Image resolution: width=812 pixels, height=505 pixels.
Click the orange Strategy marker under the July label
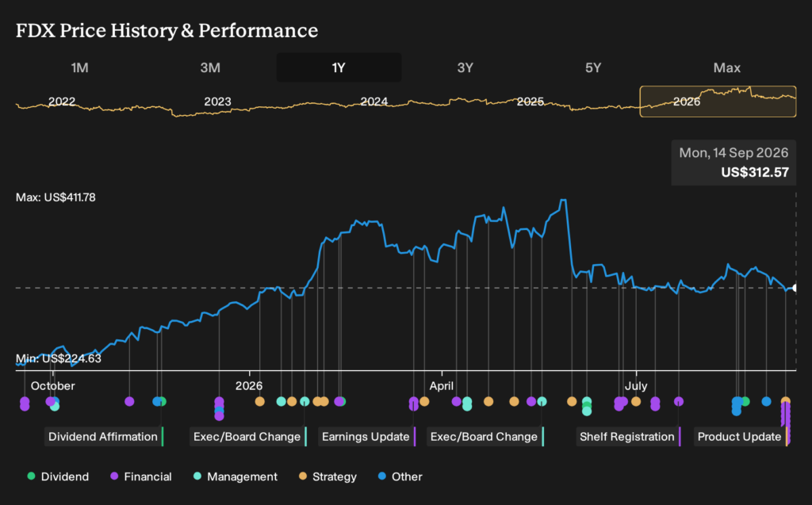coord(636,401)
